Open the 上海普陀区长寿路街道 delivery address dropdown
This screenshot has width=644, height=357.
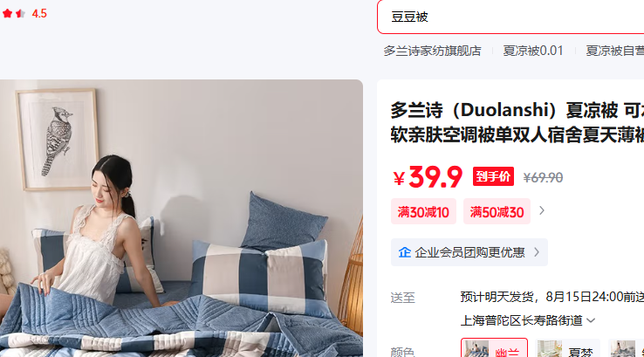click(x=528, y=320)
